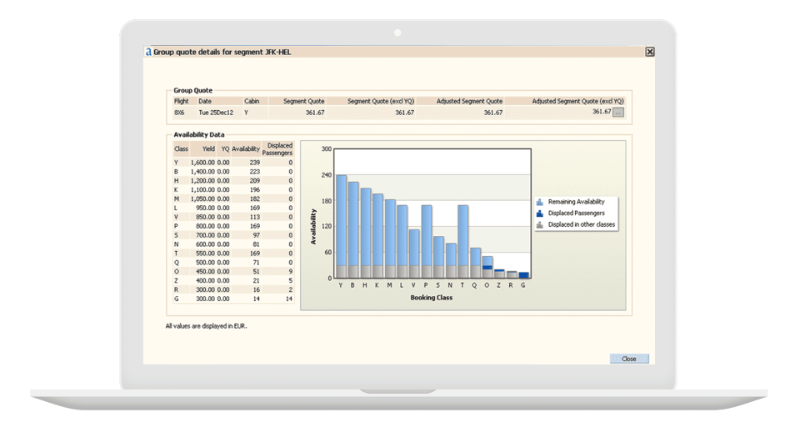This screenshot has height=437, width=800.
Task: Click the Class column header
Action: (181, 147)
